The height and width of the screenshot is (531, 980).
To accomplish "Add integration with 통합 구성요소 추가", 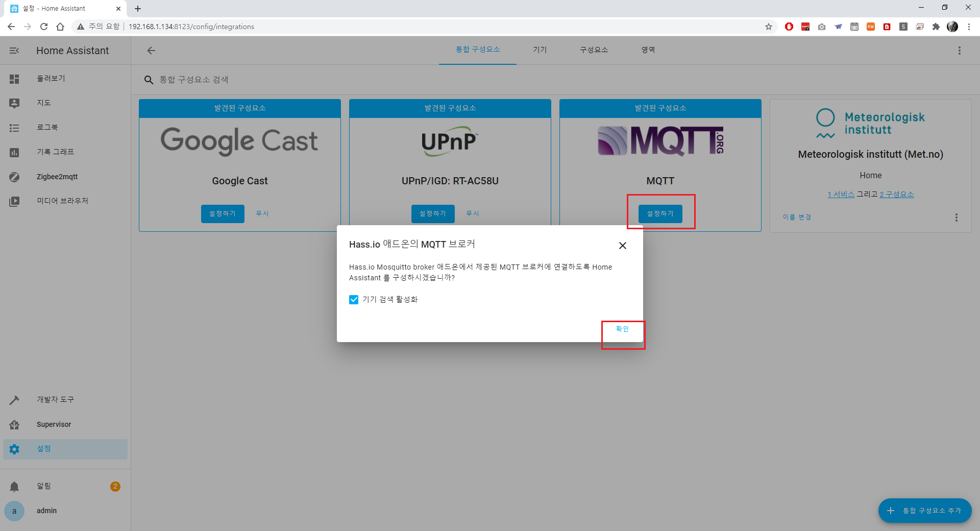I will [925, 511].
